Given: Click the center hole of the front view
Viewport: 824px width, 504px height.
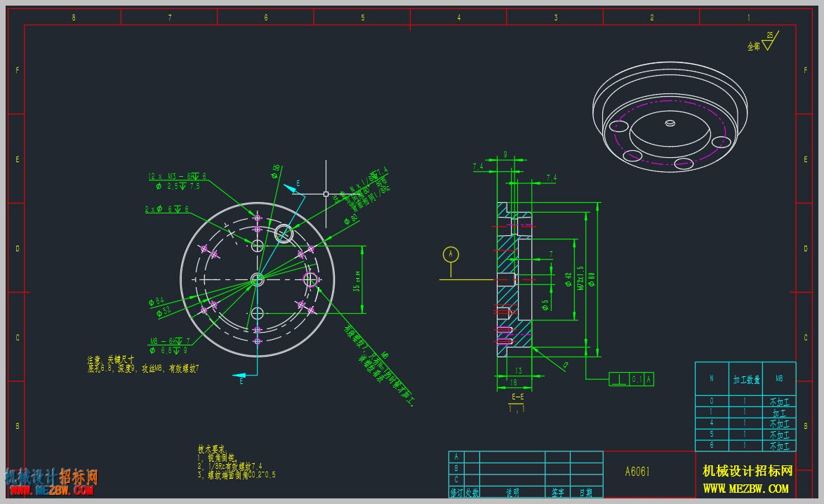Looking at the screenshot, I should pos(257,279).
